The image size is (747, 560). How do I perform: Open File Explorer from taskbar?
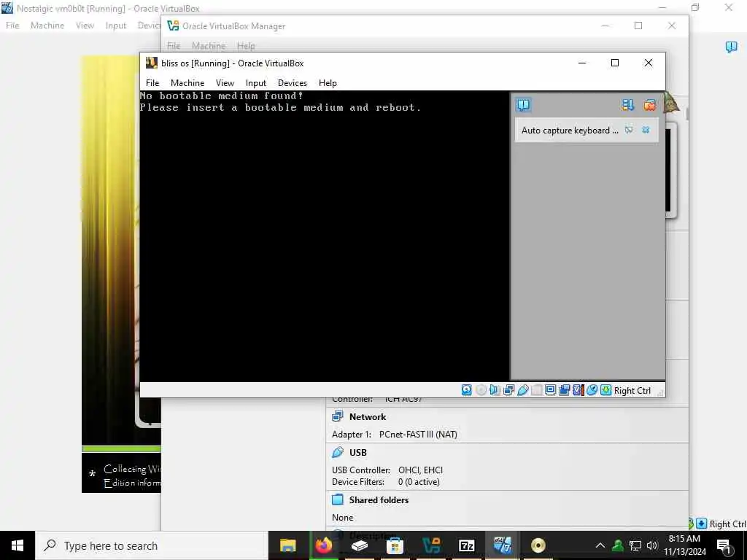[287, 545]
